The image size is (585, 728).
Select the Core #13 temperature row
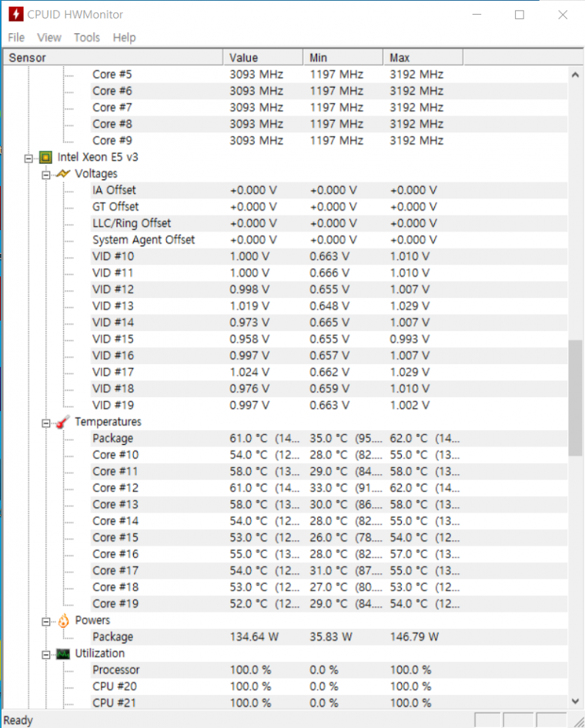(329, 505)
